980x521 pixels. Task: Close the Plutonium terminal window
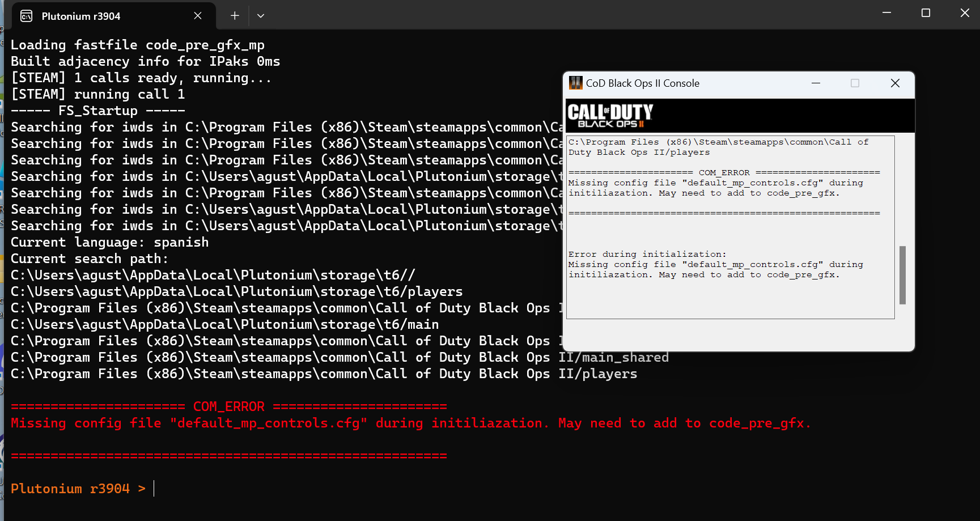coord(965,13)
